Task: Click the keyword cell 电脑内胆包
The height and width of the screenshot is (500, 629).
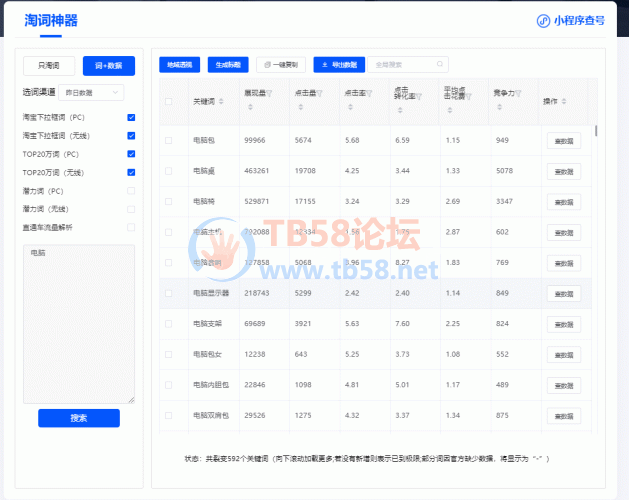Action: (211, 385)
